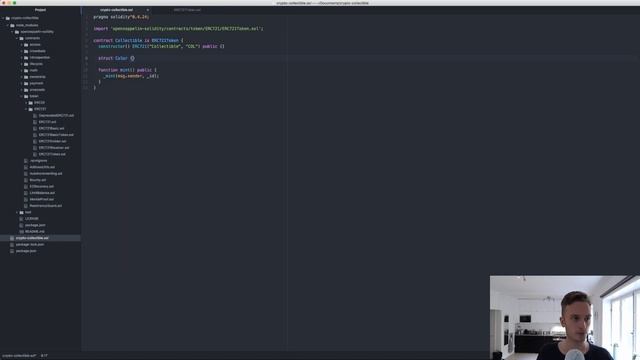The image size is (640, 360).
Task: Collapse the ERC721 folder
Action: (26, 109)
